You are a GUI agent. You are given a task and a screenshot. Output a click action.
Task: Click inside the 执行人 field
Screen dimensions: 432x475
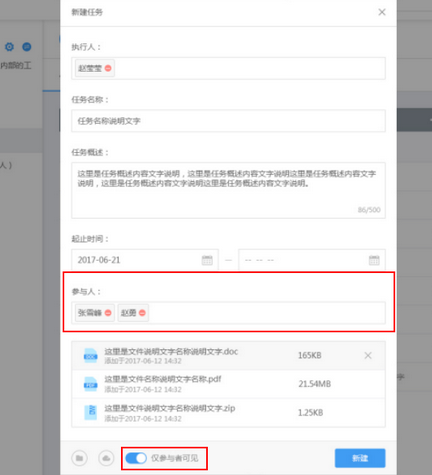[x=228, y=68]
